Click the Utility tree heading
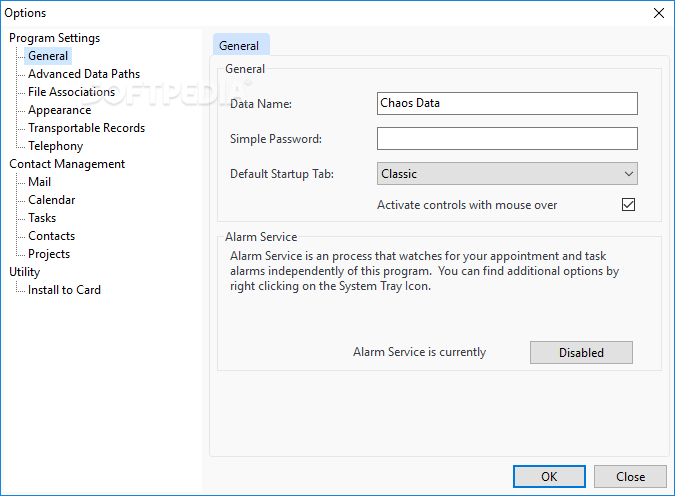Screen dimensions: 675x496 [25, 272]
